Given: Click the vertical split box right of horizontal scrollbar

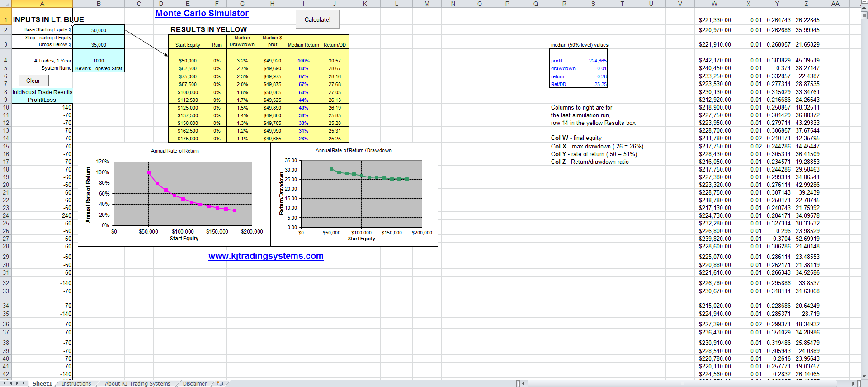Looking at the screenshot, I should (x=858, y=383).
